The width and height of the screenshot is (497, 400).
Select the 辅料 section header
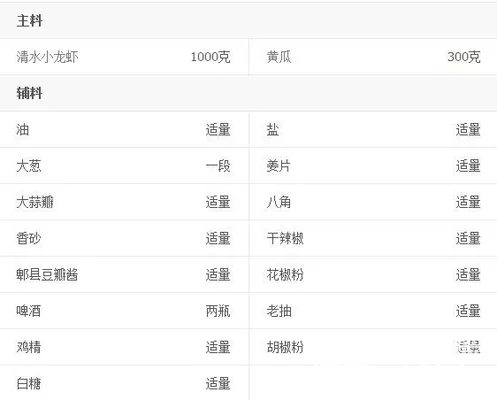point(29,93)
